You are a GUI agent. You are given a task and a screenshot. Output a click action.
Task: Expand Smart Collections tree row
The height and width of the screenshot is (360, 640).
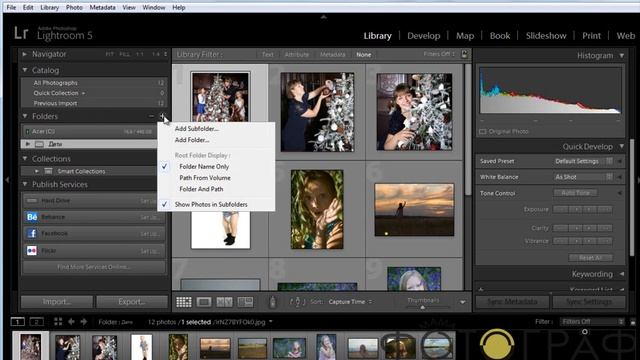pyautogui.click(x=36, y=171)
